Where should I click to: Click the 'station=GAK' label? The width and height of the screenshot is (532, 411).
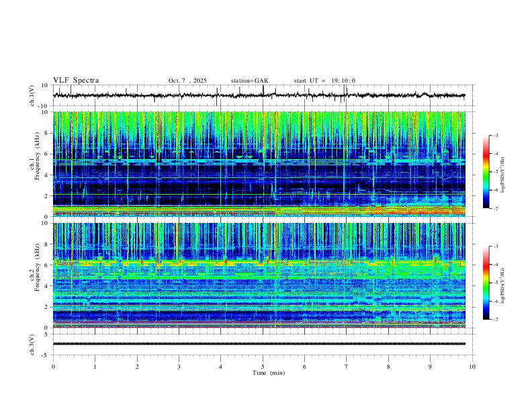tap(249, 81)
